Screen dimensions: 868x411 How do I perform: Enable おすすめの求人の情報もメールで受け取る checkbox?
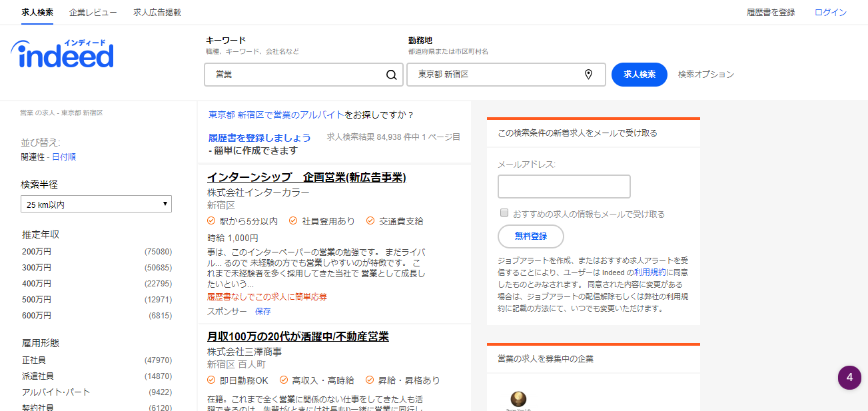(x=504, y=213)
